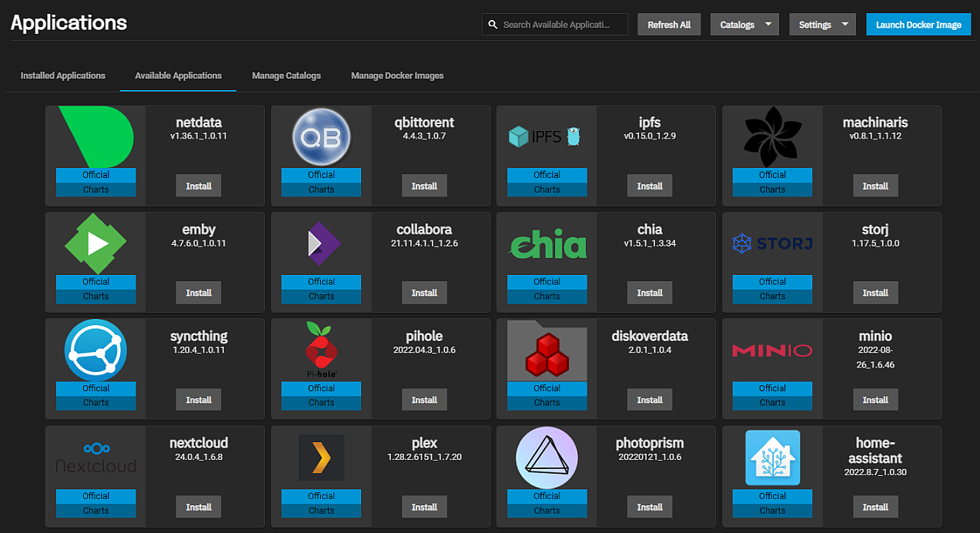Click the MINIO red logo
Viewport: 980px width, 533px height.
[x=772, y=350]
